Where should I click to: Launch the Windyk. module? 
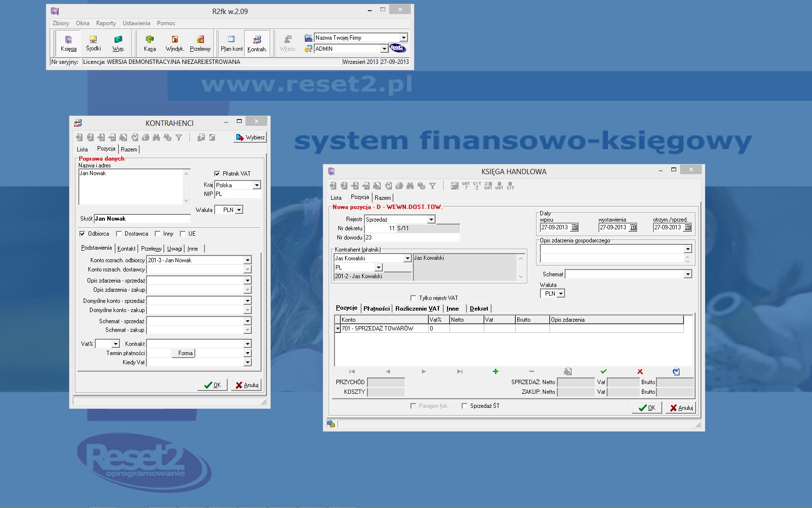point(174,43)
